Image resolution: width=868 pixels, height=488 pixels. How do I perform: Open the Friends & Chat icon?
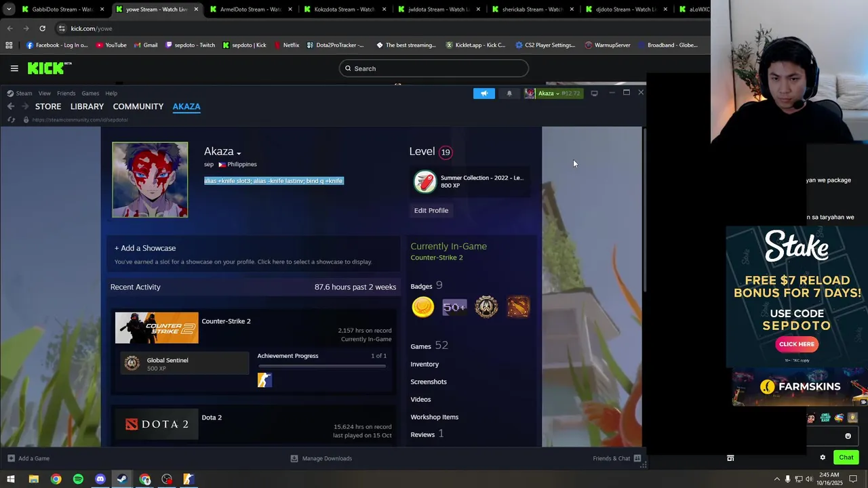pyautogui.click(x=637, y=458)
